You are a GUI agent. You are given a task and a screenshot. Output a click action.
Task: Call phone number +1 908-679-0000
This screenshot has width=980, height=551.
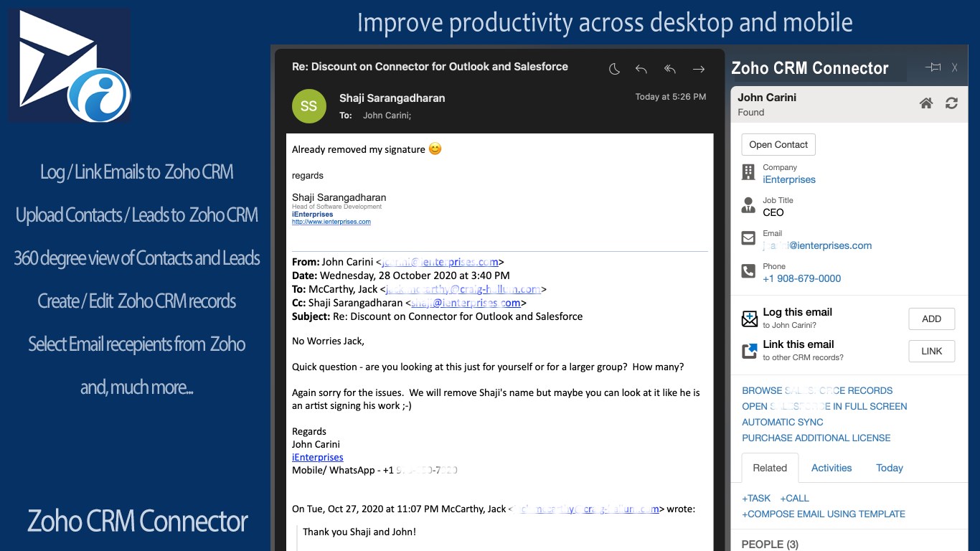click(801, 278)
